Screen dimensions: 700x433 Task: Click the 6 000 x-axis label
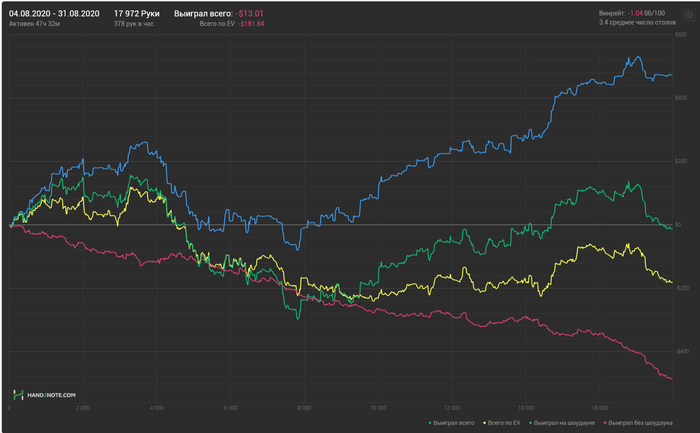pos(230,408)
